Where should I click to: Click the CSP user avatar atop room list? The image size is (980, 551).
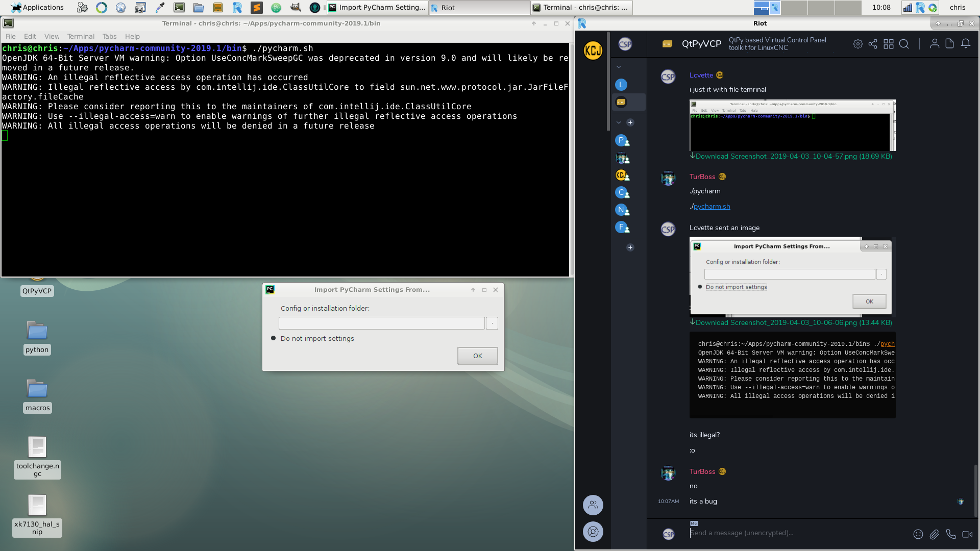click(x=625, y=44)
